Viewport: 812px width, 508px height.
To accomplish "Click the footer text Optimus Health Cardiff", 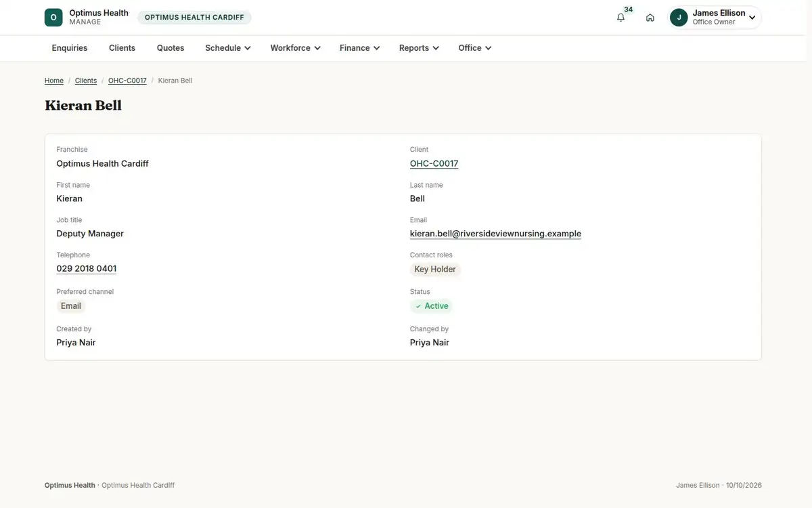I will pyautogui.click(x=138, y=486).
